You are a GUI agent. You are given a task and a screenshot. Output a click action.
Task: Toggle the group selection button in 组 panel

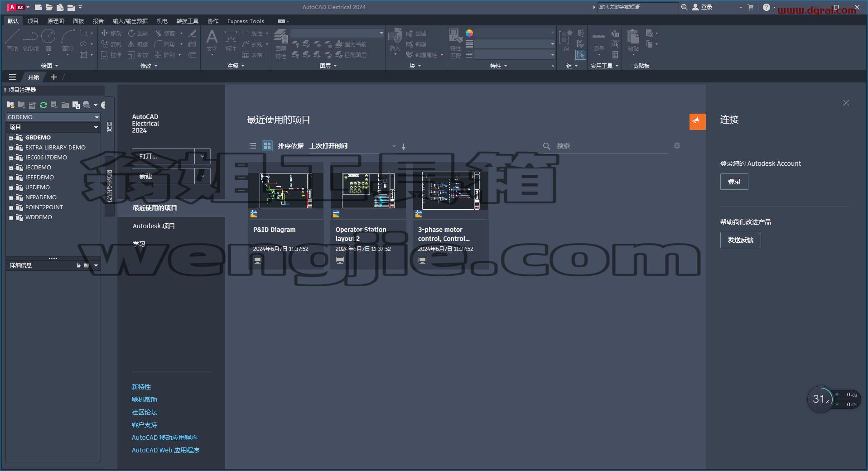(581, 55)
